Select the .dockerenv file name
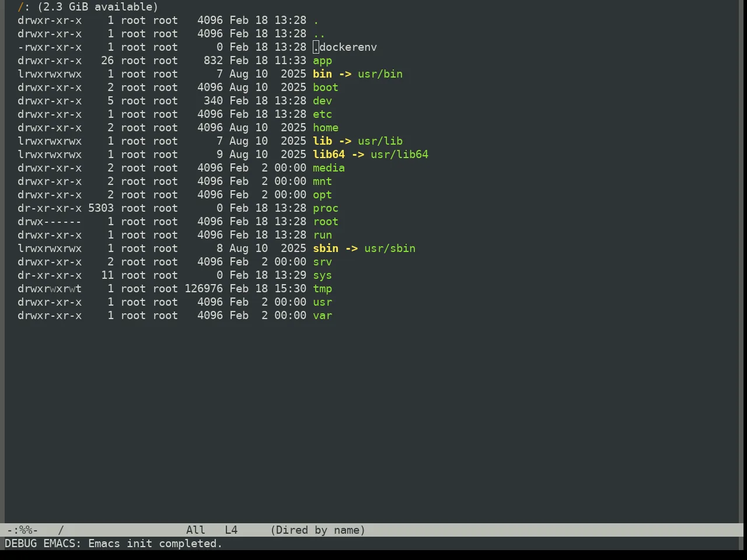747x560 pixels. click(x=345, y=47)
